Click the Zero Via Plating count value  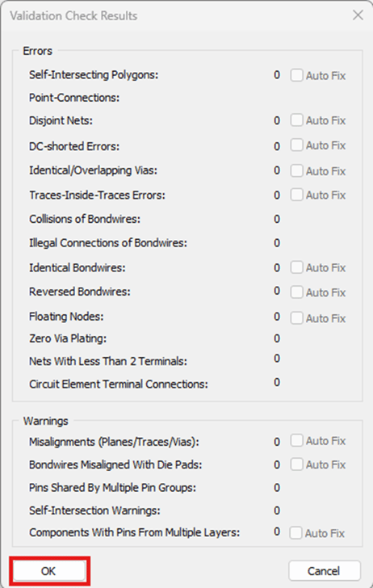tap(277, 338)
